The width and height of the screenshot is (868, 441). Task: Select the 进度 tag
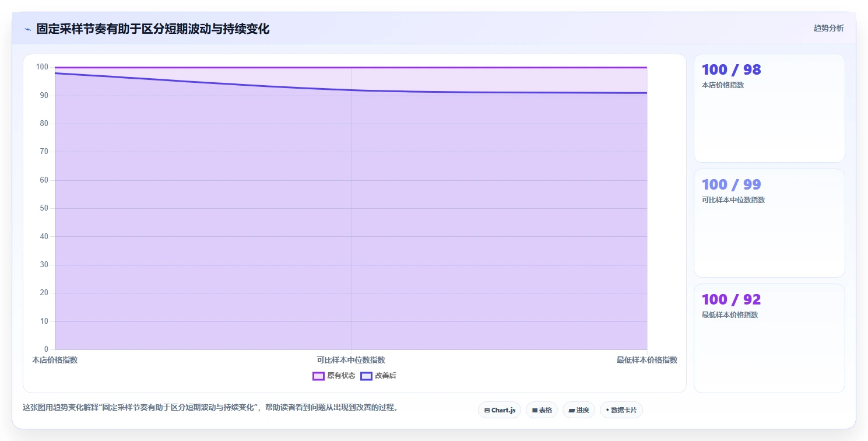tap(579, 410)
